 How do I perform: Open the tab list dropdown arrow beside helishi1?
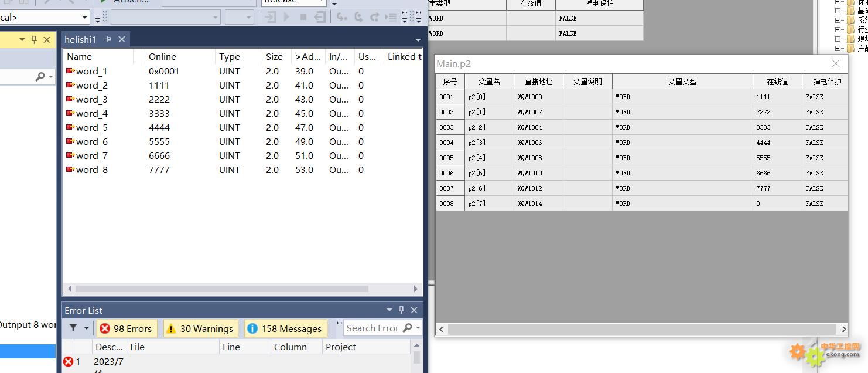[418, 40]
